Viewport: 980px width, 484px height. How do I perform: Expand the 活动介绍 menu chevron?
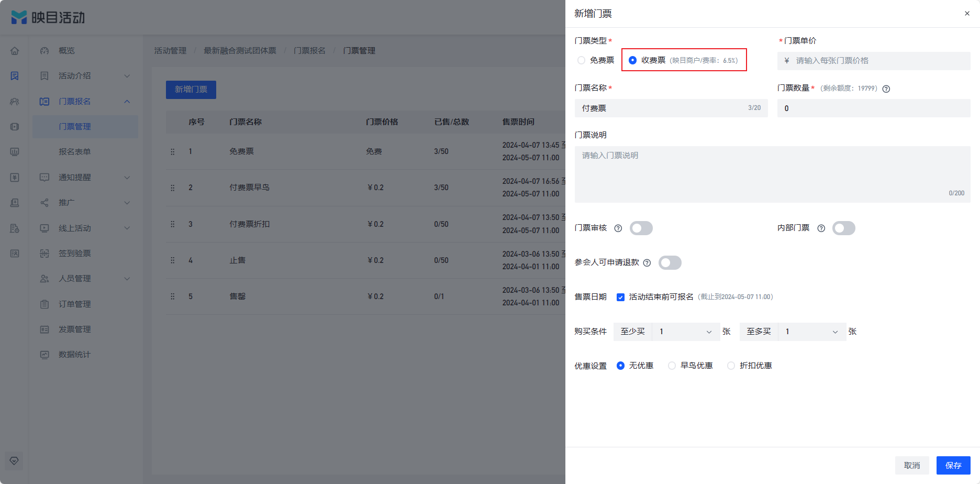(127, 76)
